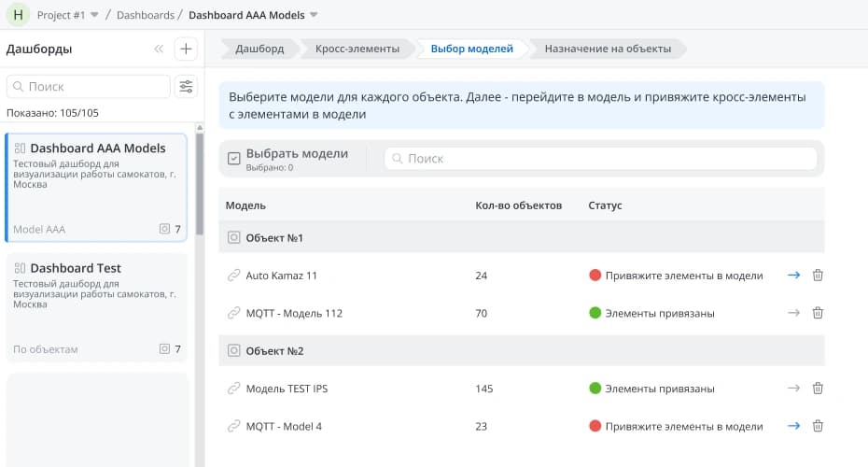Click the trash icon for MQTT - Модель 112

click(x=818, y=313)
